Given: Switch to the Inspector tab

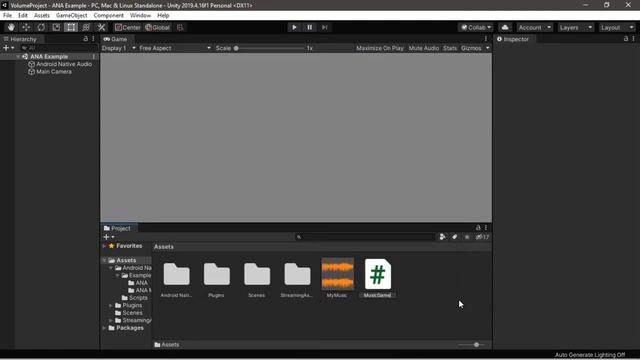Looking at the screenshot, I should click(513, 39).
